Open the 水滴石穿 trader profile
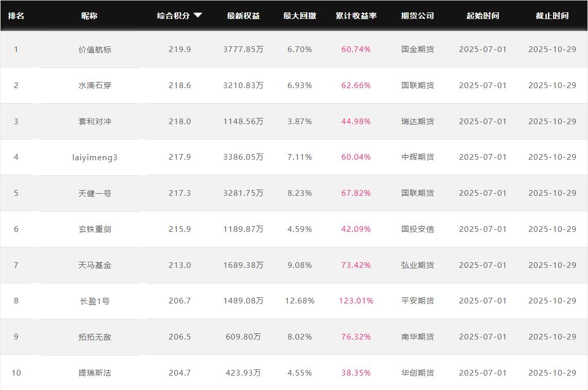The width and height of the screenshot is (588, 390). pos(95,86)
